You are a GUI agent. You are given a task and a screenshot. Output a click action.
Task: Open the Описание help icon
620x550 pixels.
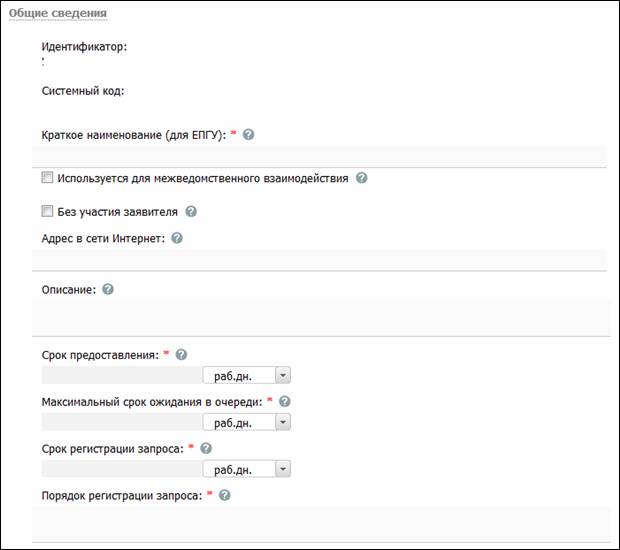[x=108, y=289]
